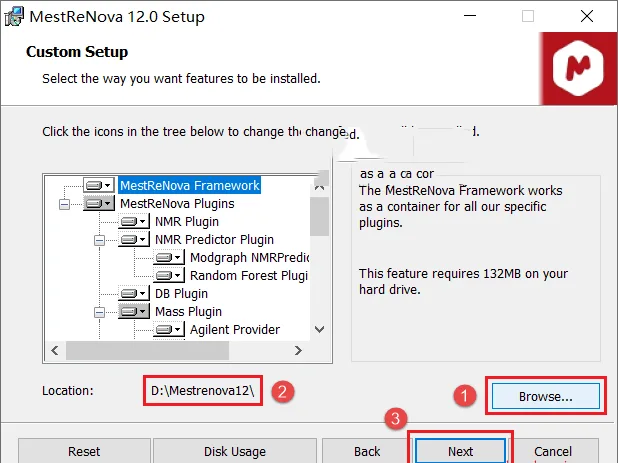
Task: Click Agilent Provider feature drive icon
Action: tap(169, 329)
